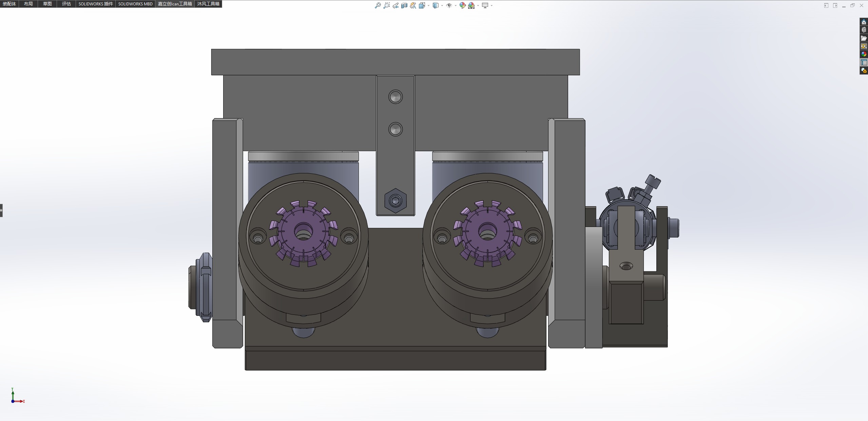This screenshot has width=868, height=421.
Task: Click the Apply Scene icon
Action: (x=471, y=5)
